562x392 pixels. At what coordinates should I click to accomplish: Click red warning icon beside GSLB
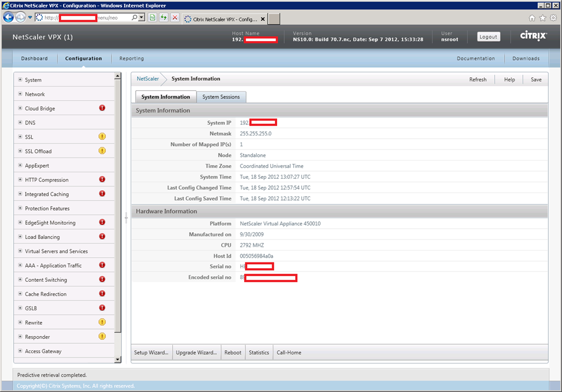pos(102,308)
